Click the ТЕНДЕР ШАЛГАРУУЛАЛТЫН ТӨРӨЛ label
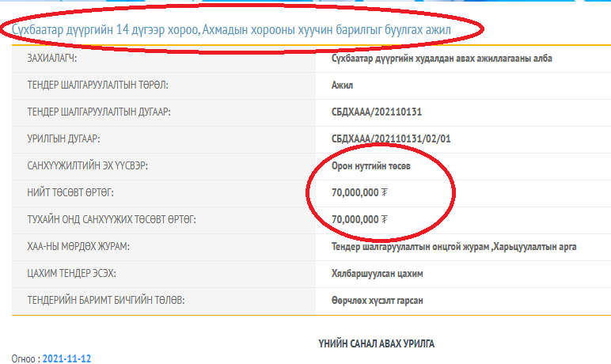 pos(97,85)
